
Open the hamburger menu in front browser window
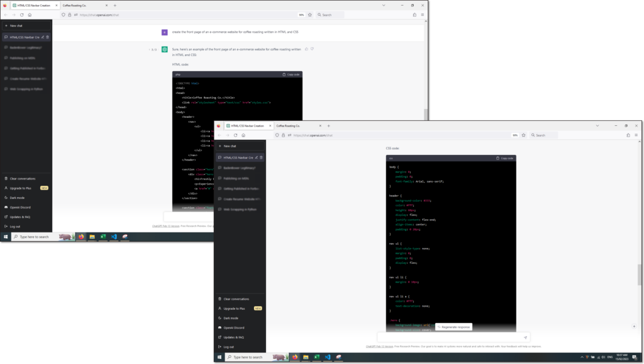pos(635,135)
